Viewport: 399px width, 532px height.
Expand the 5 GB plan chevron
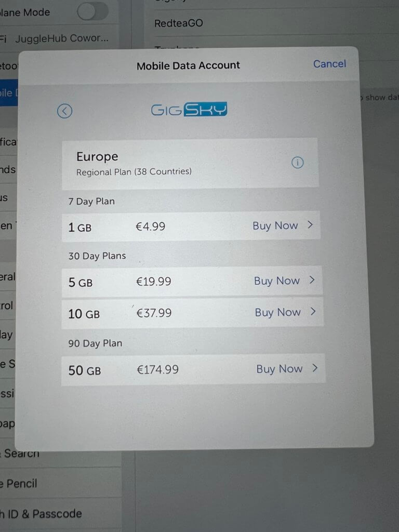point(312,280)
